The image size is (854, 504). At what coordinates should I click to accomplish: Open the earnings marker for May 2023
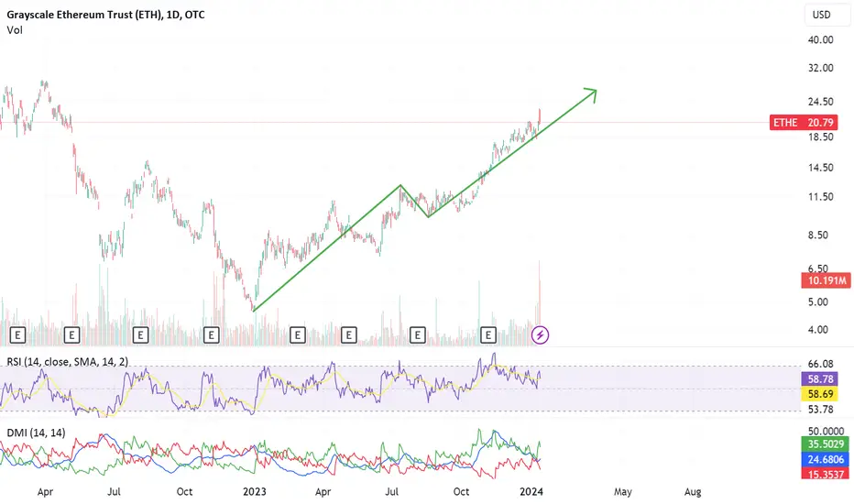click(x=348, y=334)
